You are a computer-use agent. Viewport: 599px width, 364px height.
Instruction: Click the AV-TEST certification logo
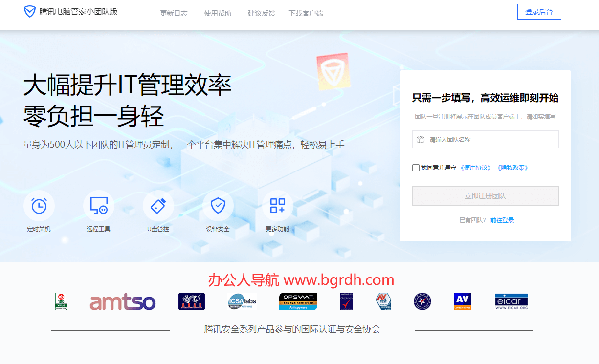(383, 301)
